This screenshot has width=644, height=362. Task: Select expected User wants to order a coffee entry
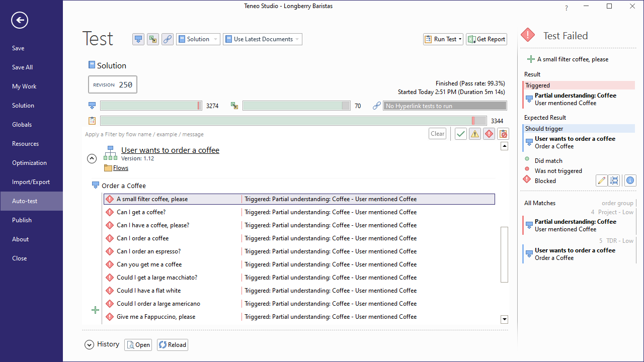(579, 142)
